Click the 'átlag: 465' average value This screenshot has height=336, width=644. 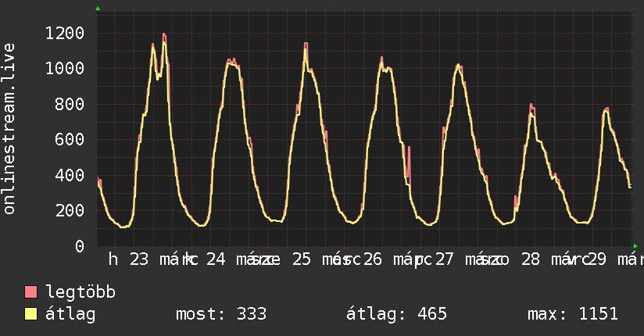click(396, 314)
